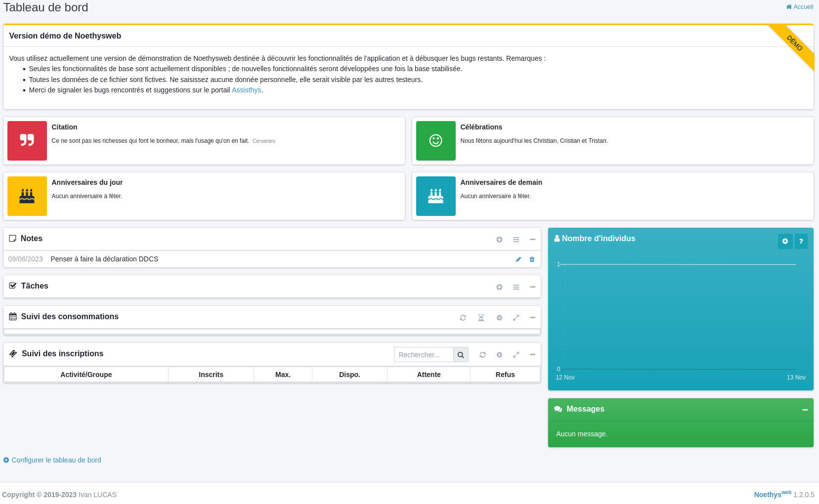Click Configurer le tableau de bord

coord(56,460)
